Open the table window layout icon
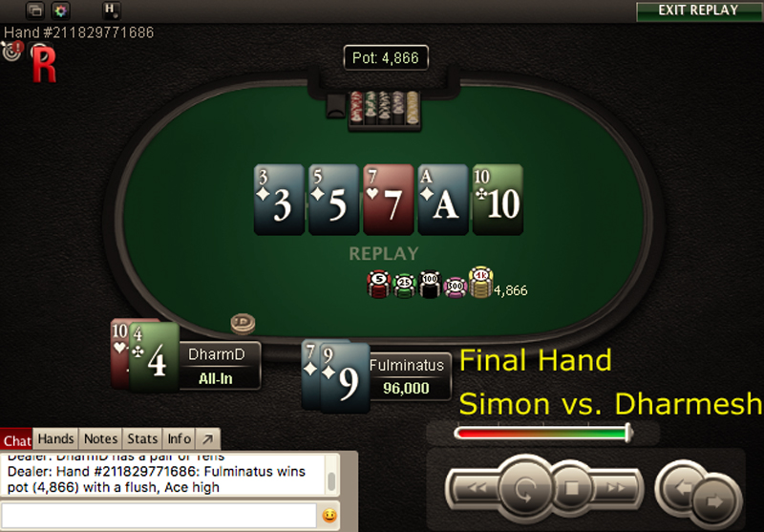 (35, 11)
